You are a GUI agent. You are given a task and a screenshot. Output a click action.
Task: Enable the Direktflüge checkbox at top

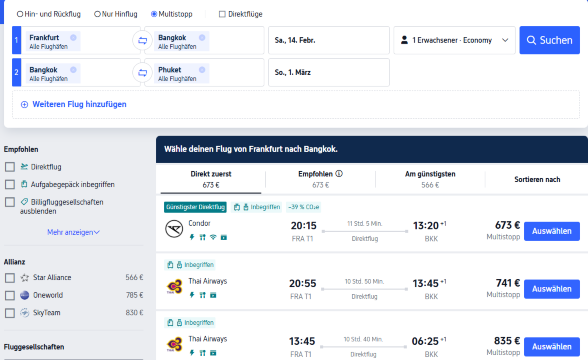(x=222, y=14)
